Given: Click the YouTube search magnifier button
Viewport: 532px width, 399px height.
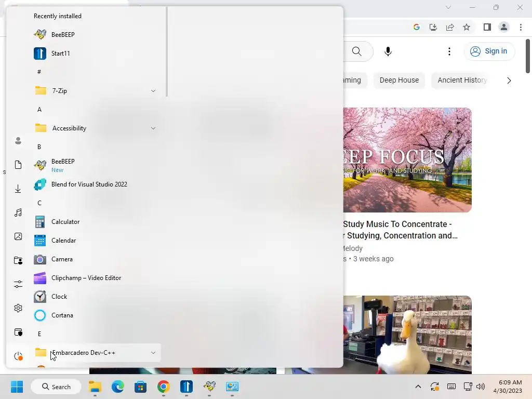Looking at the screenshot, I should coord(356,51).
